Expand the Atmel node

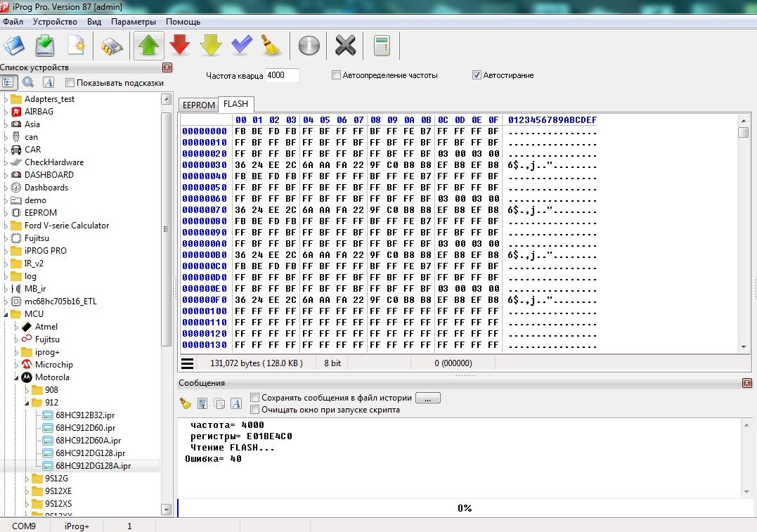tap(16, 327)
